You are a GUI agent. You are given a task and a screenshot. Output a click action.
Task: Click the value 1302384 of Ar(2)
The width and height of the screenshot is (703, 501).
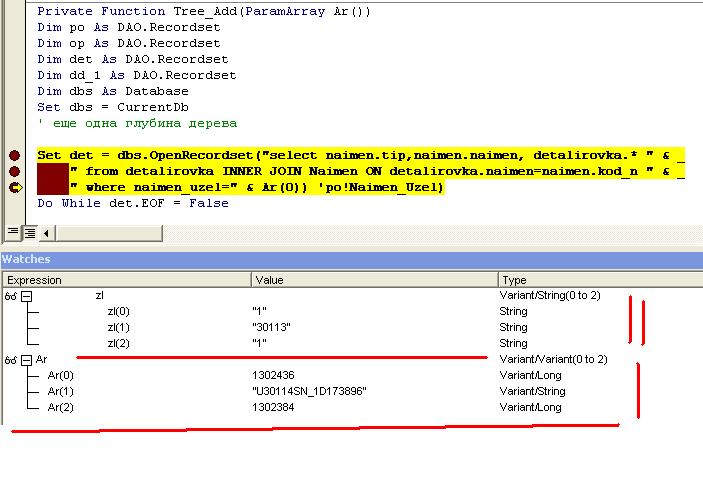point(273,407)
